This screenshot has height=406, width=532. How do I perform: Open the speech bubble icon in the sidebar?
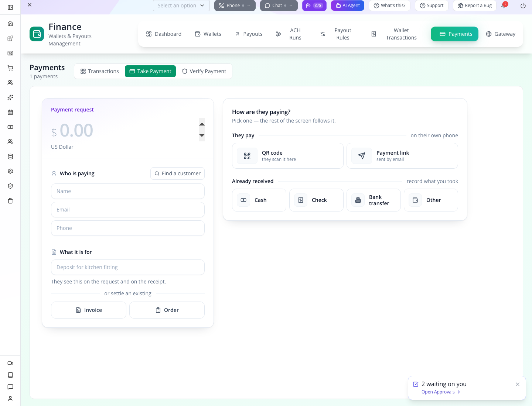[10, 387]
